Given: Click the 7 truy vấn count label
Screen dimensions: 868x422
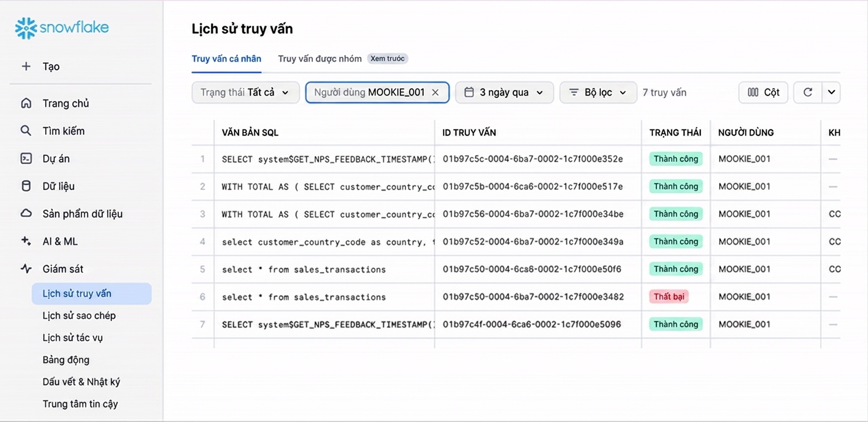Looking at the screenshot, I should [x=664, y=93].
